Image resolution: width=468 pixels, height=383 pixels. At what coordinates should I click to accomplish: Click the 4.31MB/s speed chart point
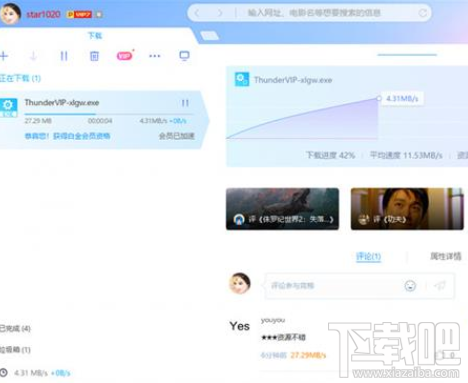point(379,98)
